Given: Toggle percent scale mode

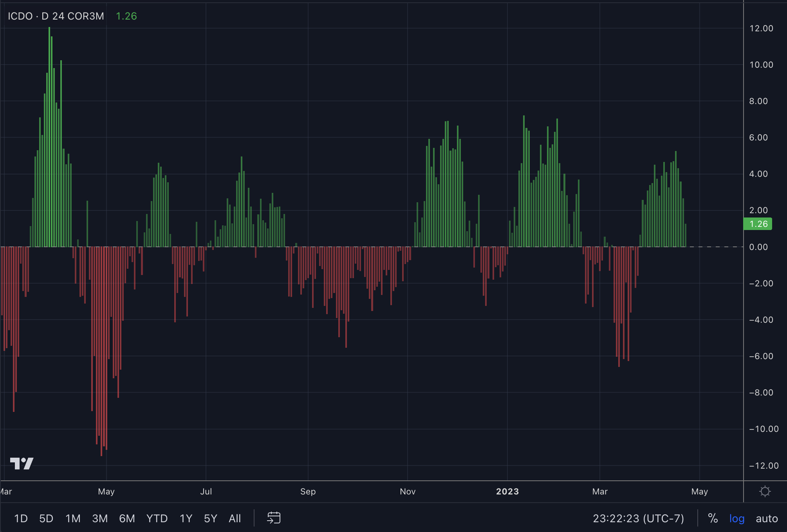Looking at the screenshot, I should point(713,518).
